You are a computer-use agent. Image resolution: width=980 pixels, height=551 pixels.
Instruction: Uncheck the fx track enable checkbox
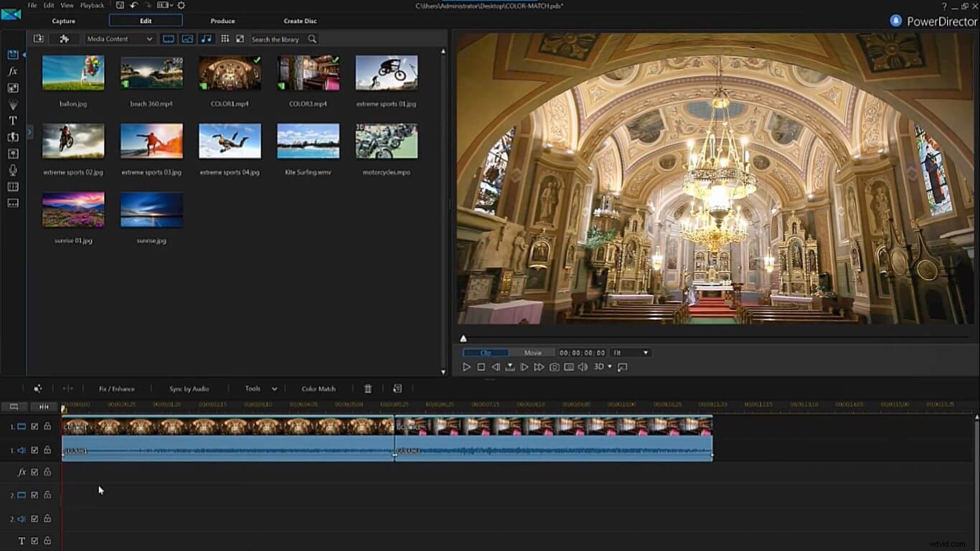point(34,472)
